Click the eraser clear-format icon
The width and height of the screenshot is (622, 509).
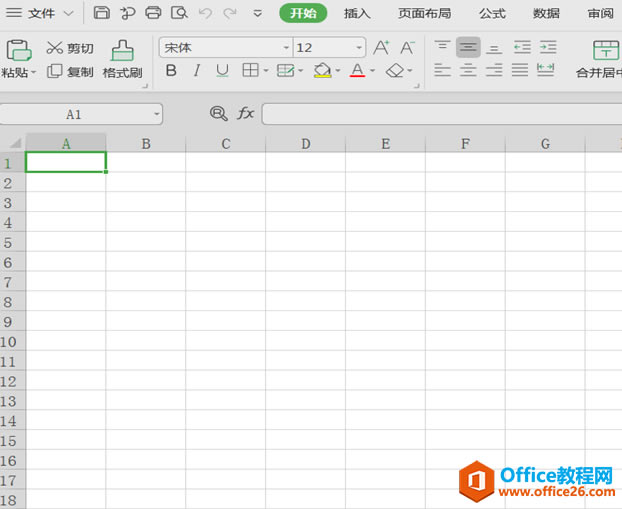395,71
